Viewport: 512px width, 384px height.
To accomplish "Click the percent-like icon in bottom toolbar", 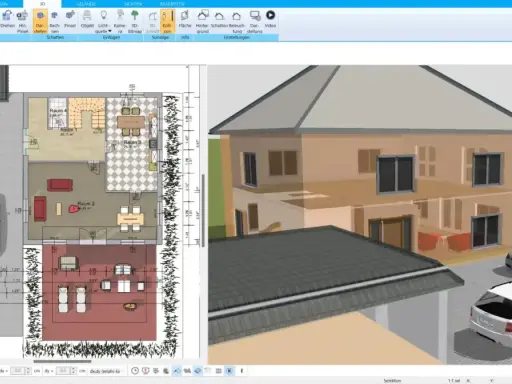I will pos(187,371).
